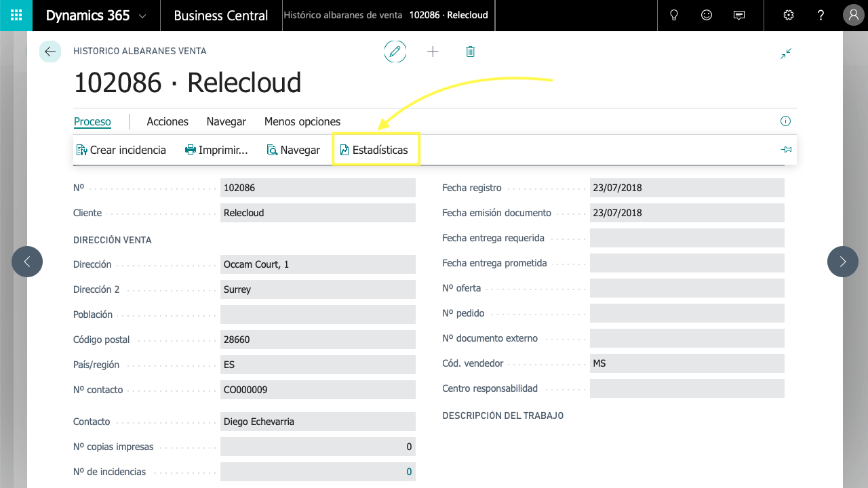Click the plus icon to create new

433,52
